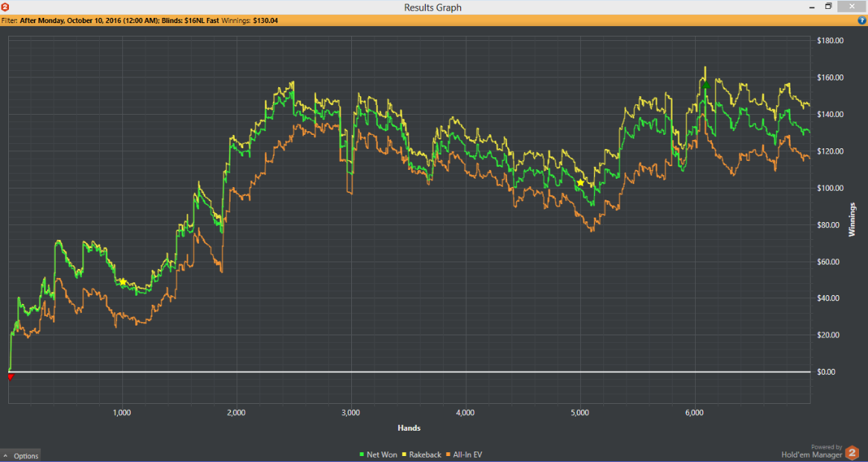Select the red triangle marker at graph start
Viewport: 868px width, 462px height.
tap(10, 377)
